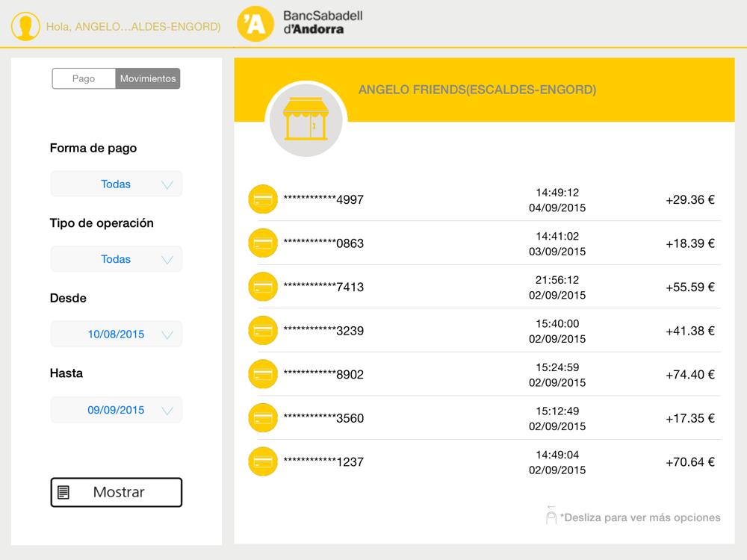Tap the amount +29.36 €
The height and width of the screenshot is (560, 747).
click(x=690, y=199)
